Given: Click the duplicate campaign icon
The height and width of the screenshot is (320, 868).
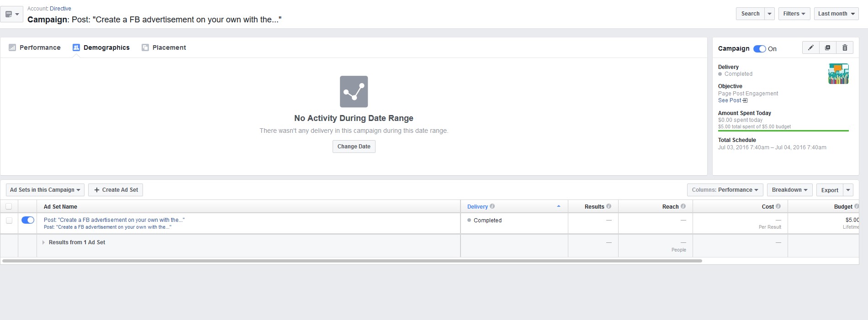Looking at the screenshot, I should point(828,47).
